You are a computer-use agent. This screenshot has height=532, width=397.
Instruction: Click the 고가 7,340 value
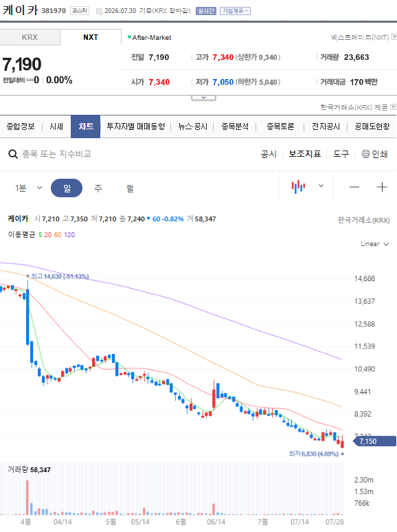[x=223, y=57]
